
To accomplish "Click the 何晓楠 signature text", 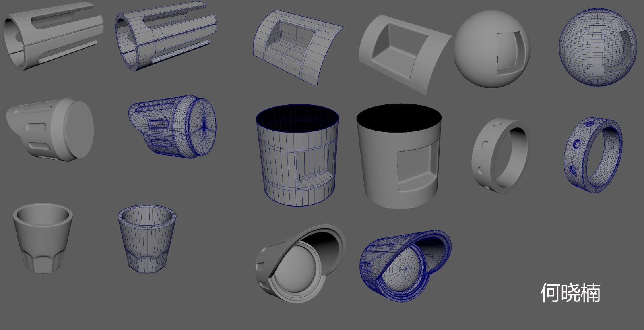I will (x=570, y=293).
